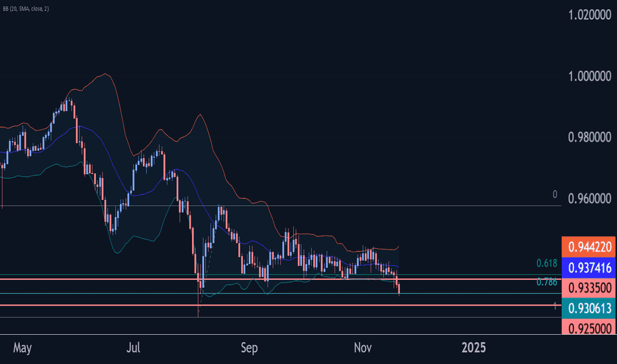Click the 2025 time axis label
Screen dimensions: 617x364
pos(474,348)
